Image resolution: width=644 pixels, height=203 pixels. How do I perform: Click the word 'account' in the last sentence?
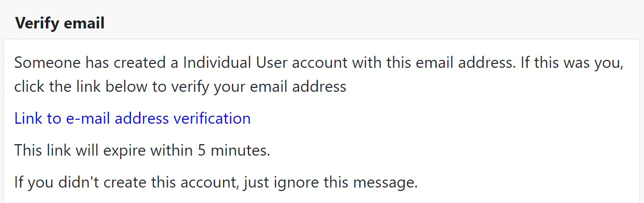[211, 182]
